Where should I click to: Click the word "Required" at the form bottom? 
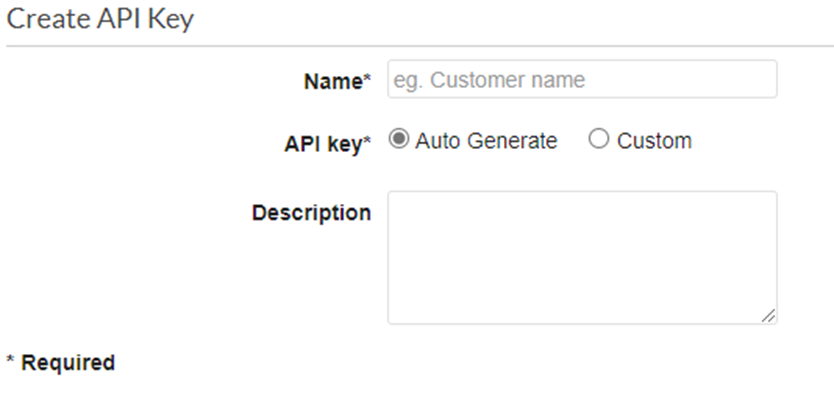point(68,363)
